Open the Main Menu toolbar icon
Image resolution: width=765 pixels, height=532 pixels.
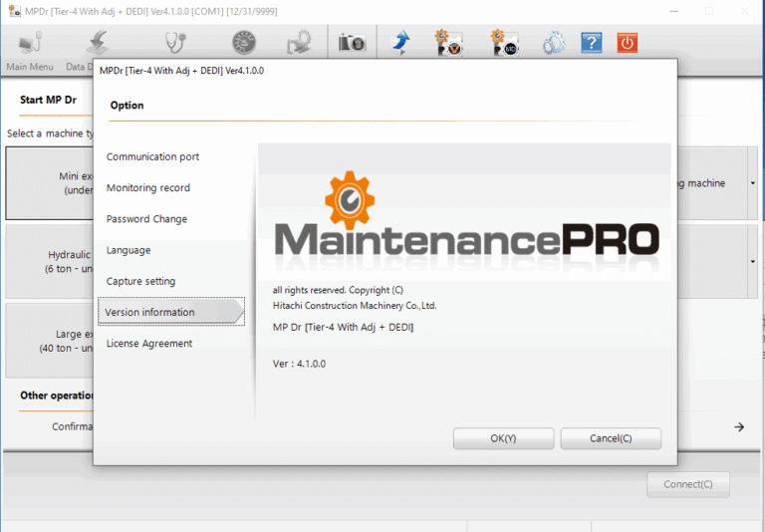pyautogui.click(x=30, y=43)
